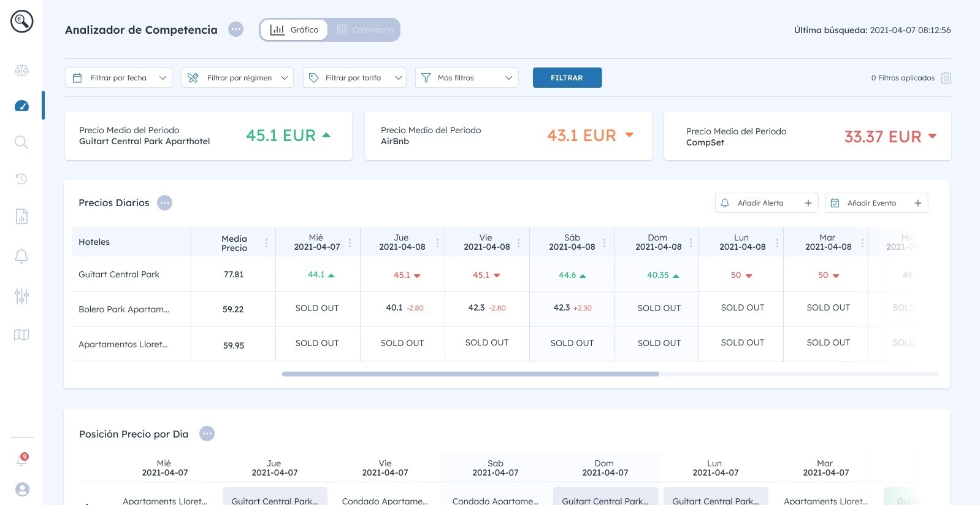
Task: Click plus icon on Añadir Alerta
Action: (x=808, y=203)
